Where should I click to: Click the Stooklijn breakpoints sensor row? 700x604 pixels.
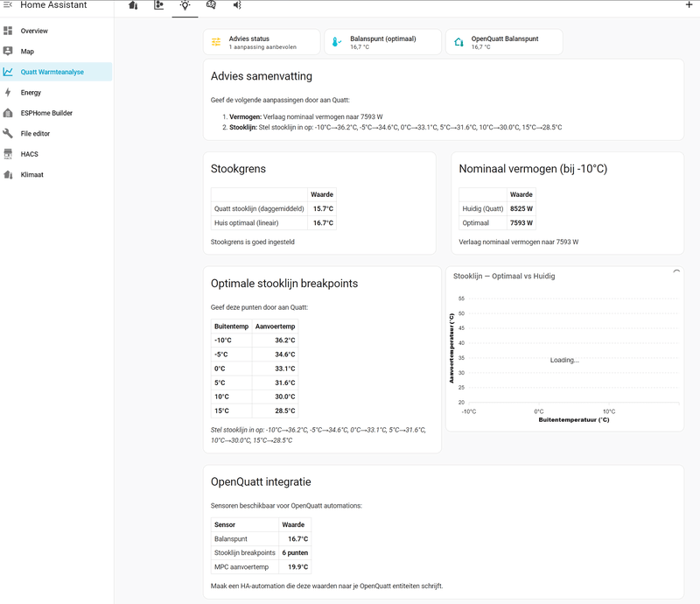point(261,552)
